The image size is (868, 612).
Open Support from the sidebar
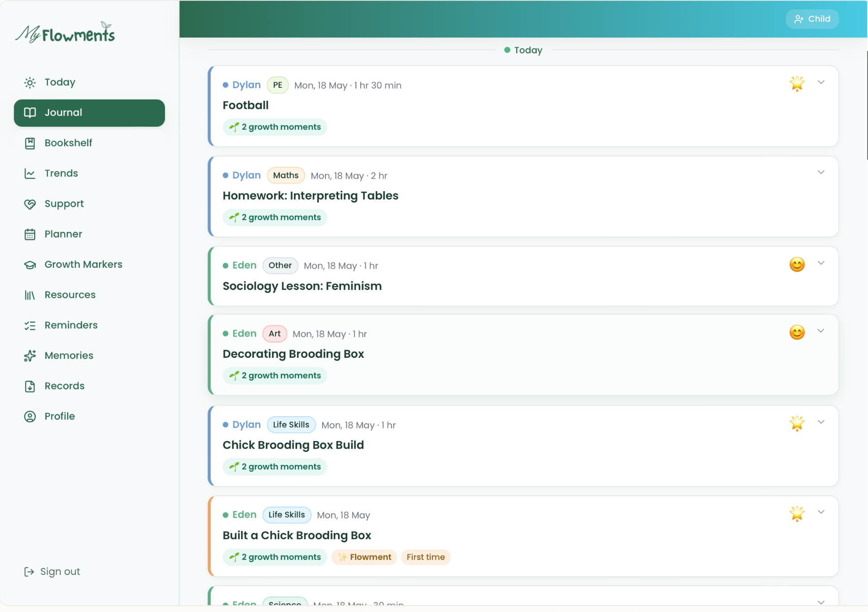point(90,204)
